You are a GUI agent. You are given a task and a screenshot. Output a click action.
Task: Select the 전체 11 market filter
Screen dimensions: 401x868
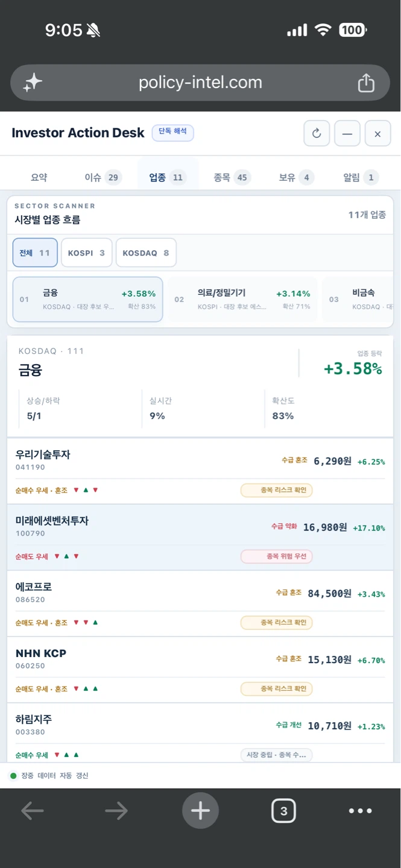coord(35,253)
